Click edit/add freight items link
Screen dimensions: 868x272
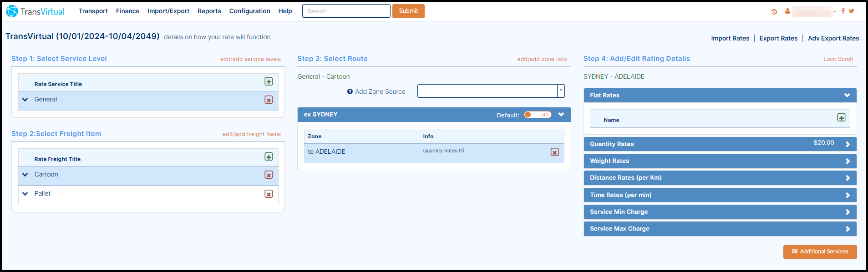(252, 134)
